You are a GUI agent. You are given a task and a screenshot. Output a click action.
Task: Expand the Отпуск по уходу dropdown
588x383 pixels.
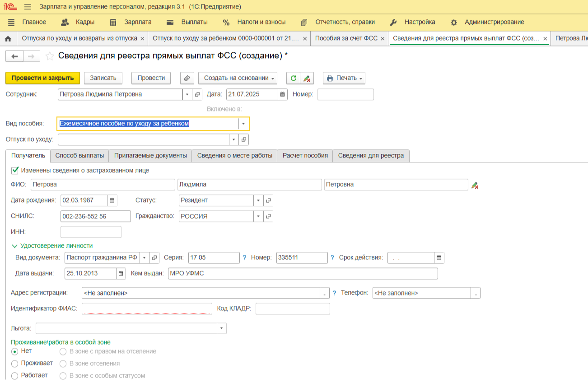[234, 139]
